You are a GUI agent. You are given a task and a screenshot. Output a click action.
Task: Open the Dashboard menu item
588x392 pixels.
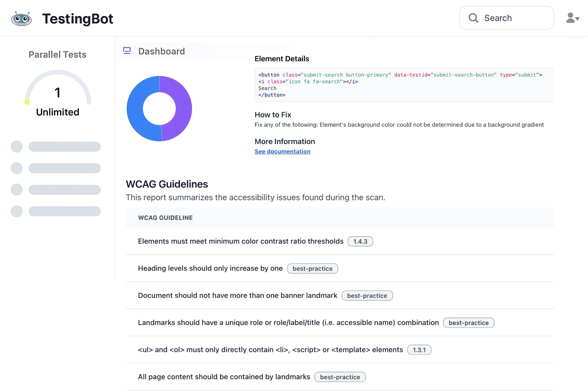point(162,51)
